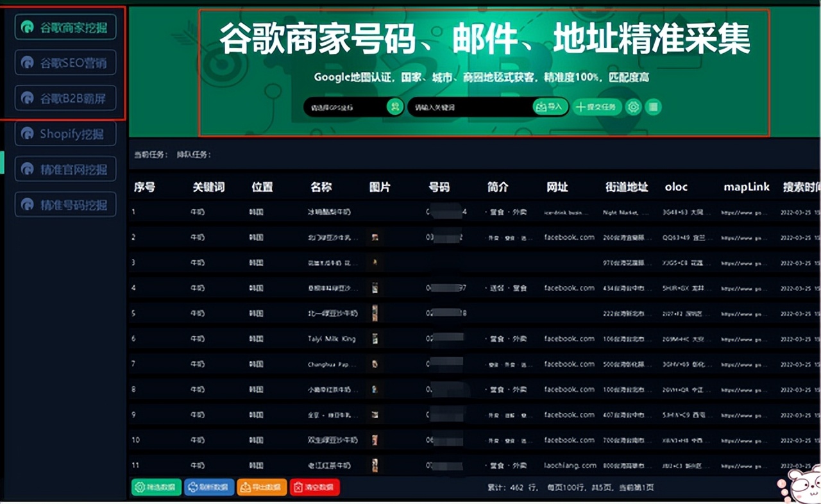Click the facebook.com link in row 9
The height and width of the screenshot is (504, 821).
pos(569,415)
